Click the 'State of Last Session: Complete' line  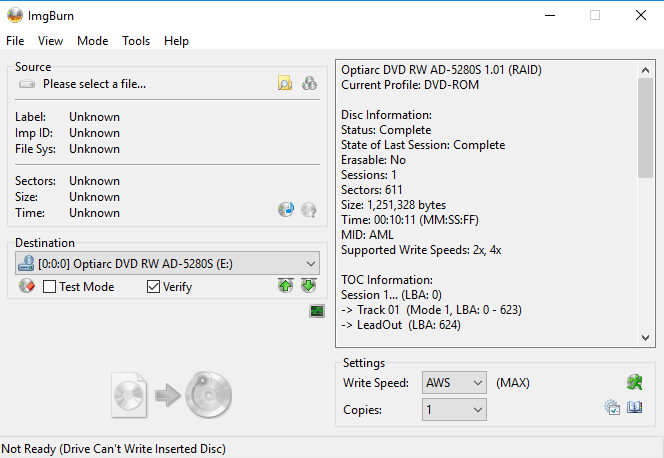[423, 145]
